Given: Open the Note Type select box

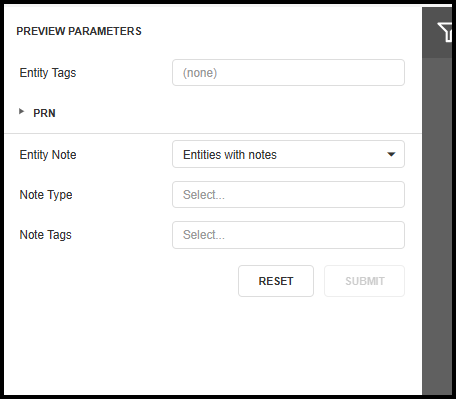Looking at the screenshot, I should click(x=288, y=195).
